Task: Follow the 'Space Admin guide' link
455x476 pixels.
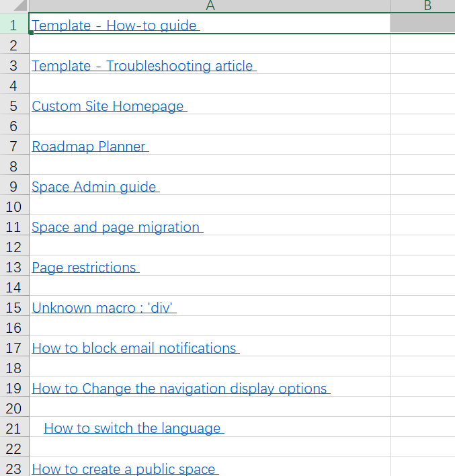Action: pyautogui.click(x=95, y=187)
